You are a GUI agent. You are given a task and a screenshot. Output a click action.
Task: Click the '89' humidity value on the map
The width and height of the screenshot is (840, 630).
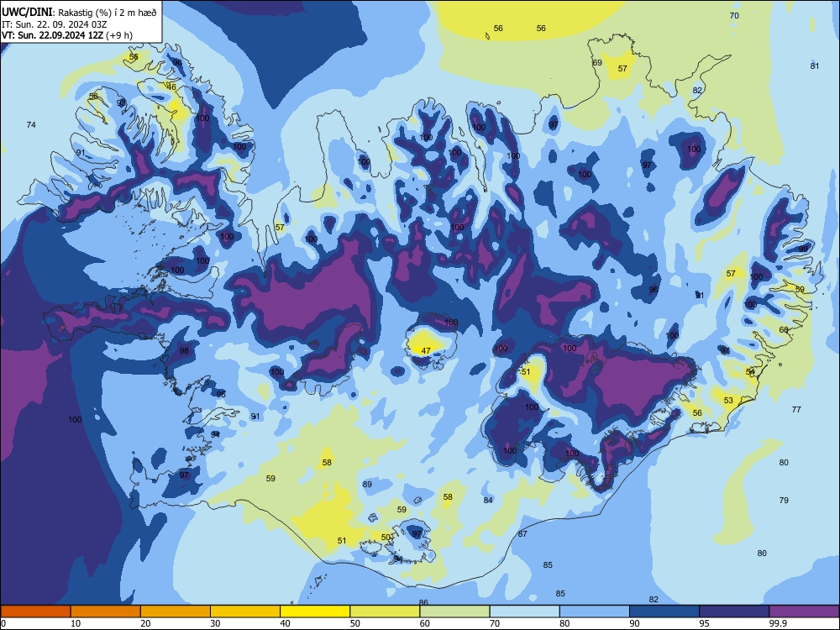click(367, 485)
